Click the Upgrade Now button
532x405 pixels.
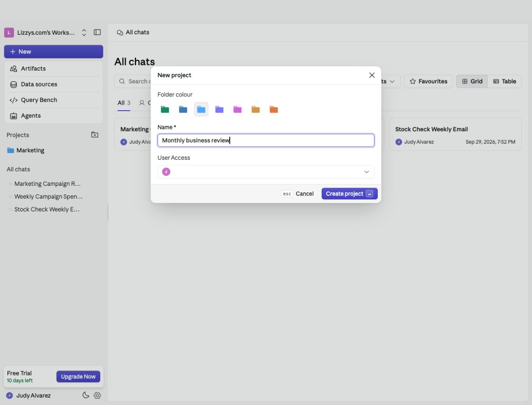pos(78,376)
